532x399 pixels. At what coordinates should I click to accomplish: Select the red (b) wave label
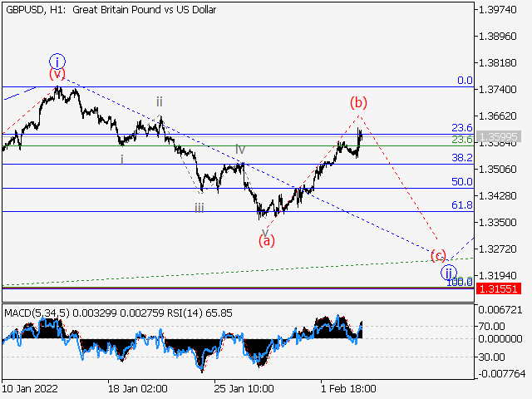(358, 102)
